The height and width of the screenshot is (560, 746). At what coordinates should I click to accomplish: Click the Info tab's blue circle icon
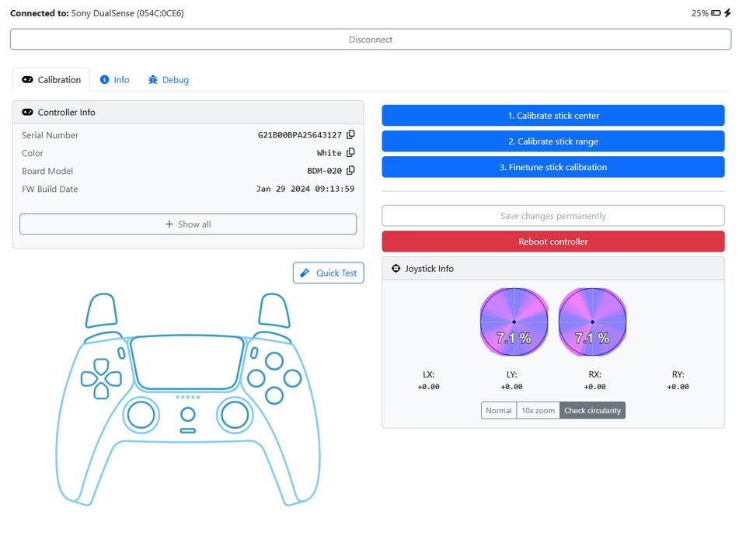point(104,80)
